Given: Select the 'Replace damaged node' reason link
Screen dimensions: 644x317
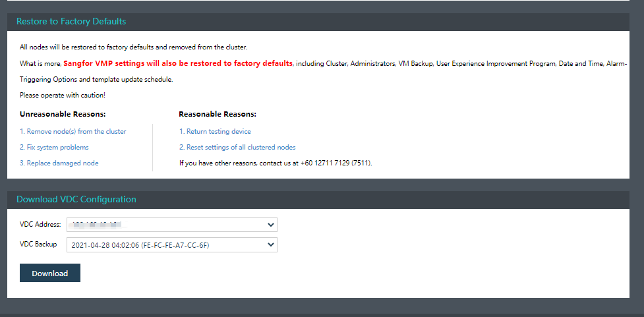Looking at the screenshot, I should click(x=59, y=163).
